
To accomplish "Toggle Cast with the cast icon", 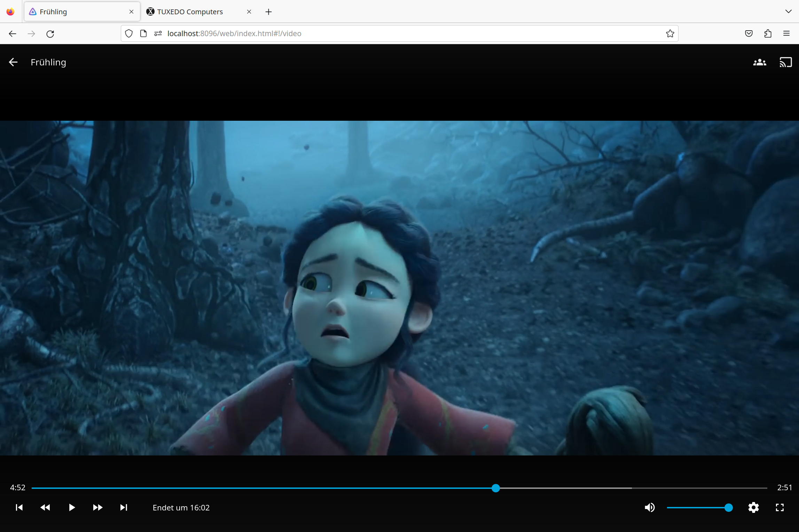I will (785, 62).
